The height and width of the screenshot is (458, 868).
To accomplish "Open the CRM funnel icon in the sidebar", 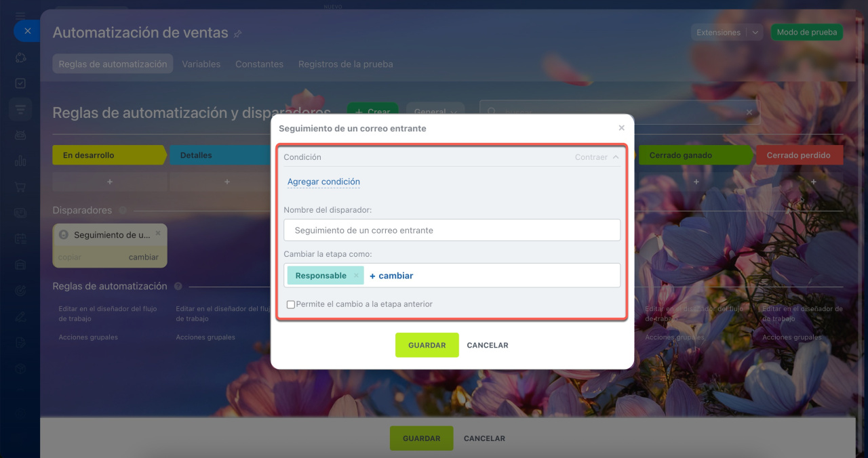I will click(20, 109).
